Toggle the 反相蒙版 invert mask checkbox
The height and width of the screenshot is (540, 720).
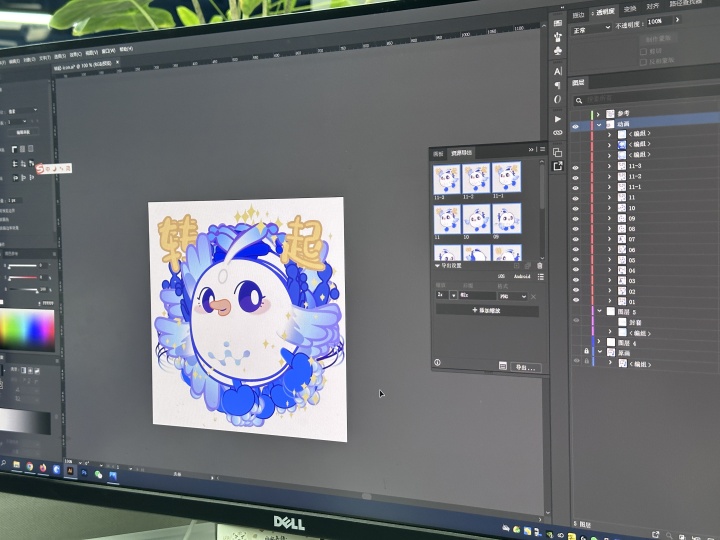[643, 62]
